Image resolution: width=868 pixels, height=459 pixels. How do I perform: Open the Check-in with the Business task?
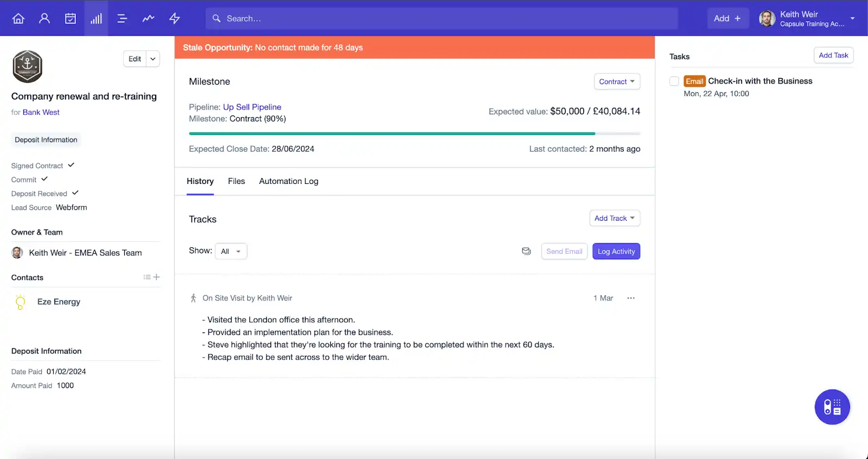tap(760, 81)
